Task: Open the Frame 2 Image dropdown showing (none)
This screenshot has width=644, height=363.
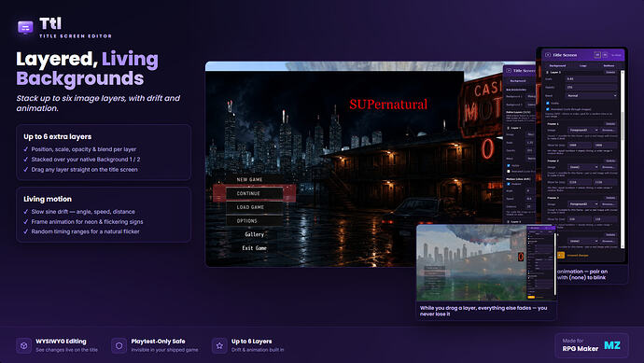Action: point(582,167)
